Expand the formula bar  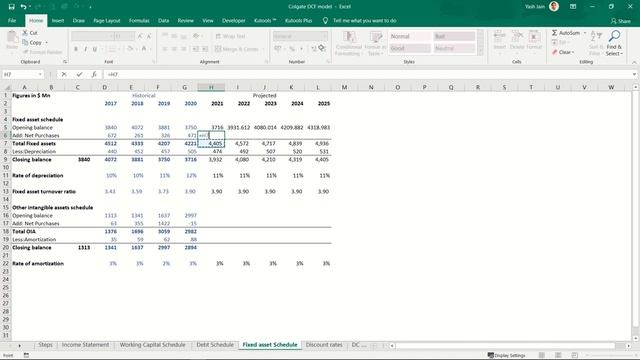pos(634,74)
